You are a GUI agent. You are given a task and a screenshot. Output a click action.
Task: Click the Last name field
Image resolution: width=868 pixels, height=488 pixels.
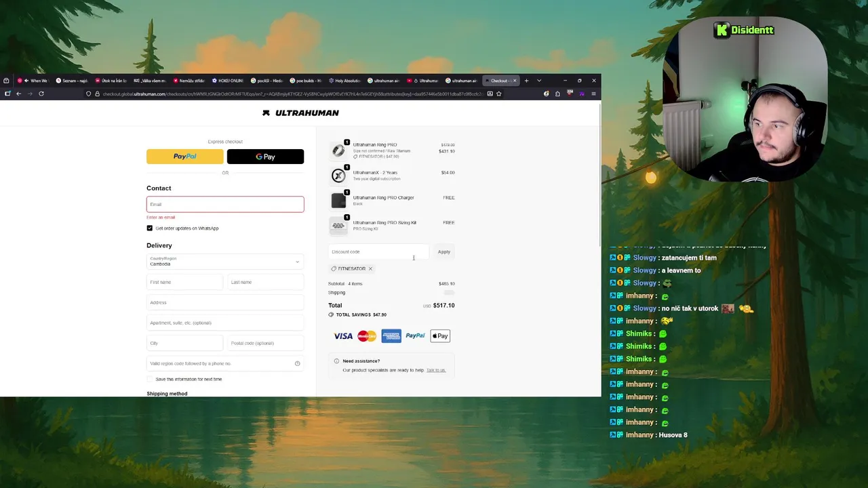coord(265,282)
